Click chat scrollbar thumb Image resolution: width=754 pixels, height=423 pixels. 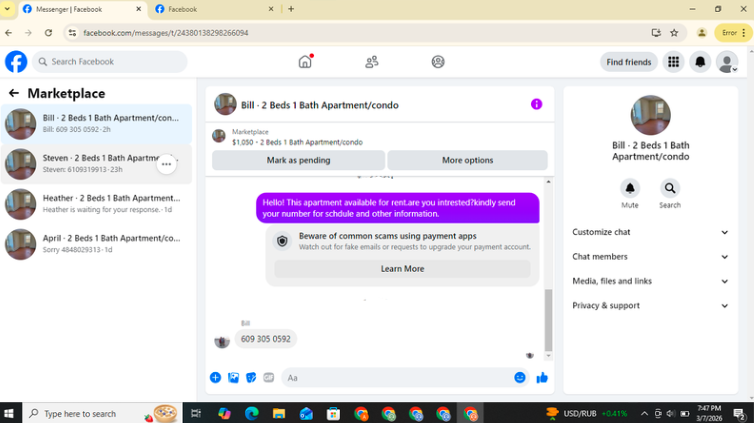tap(548, 320)
